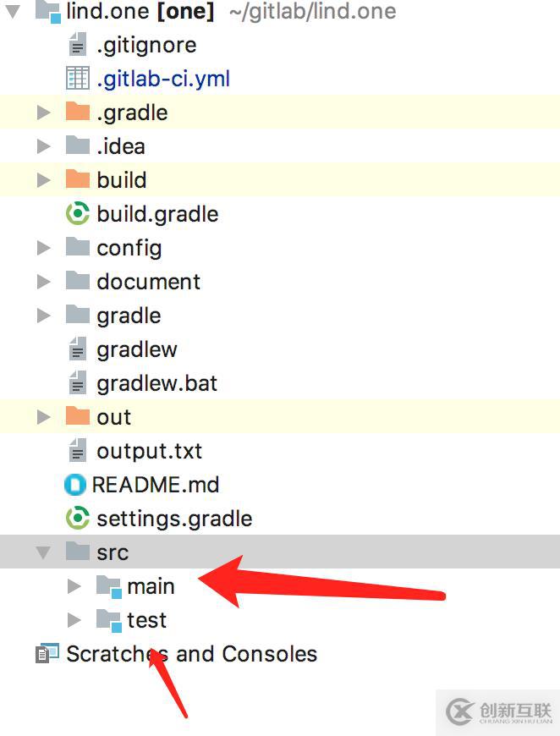Collapse the src folder
The width and height of the screenshot is (560, 736).
click(43, 552)
